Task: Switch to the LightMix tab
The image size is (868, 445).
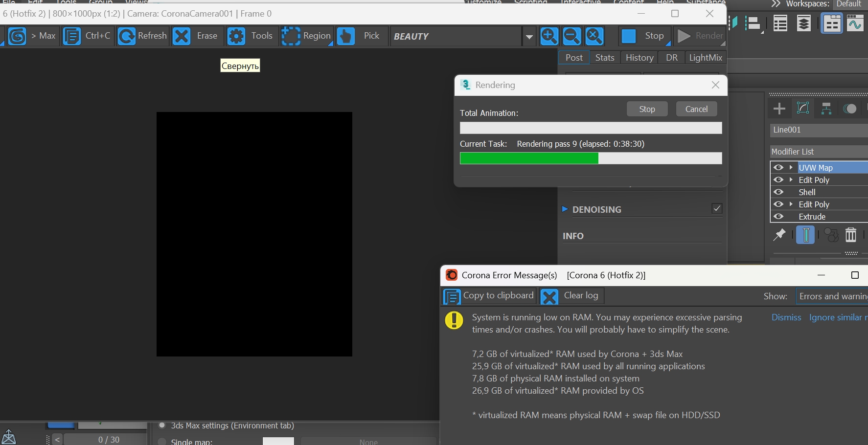Action: [x=706, y=58]
